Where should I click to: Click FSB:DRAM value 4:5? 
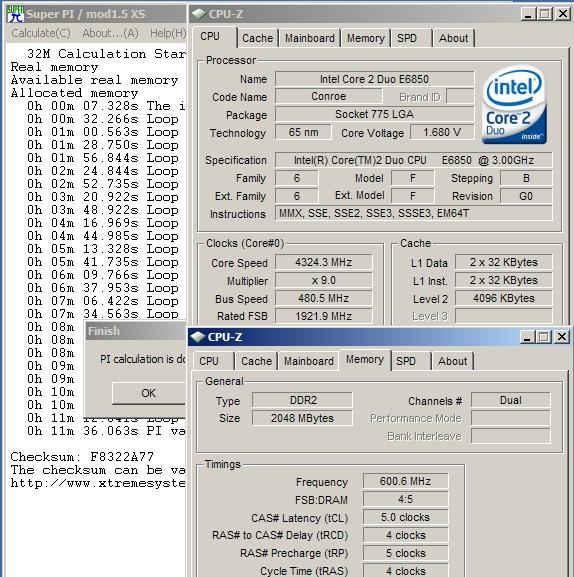point(405,499)
